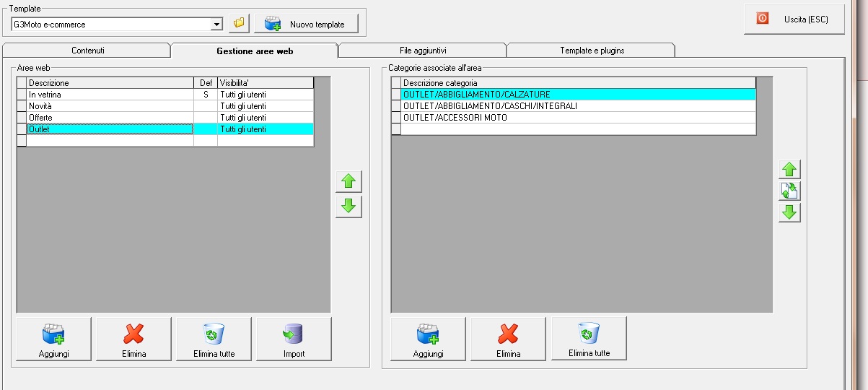
Task: Click the row selector beside 'In vetrina'
Action: point(22,95)
